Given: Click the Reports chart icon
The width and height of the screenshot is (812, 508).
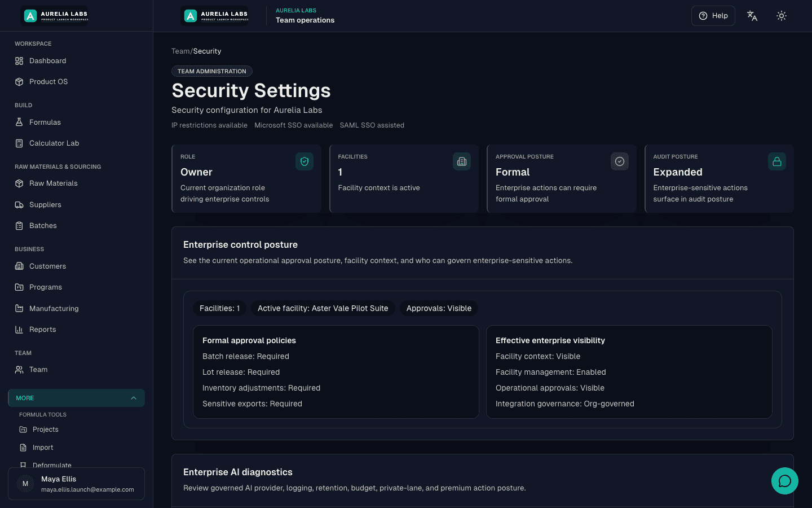Looking at the screenshot, I should tap(19, 330).
